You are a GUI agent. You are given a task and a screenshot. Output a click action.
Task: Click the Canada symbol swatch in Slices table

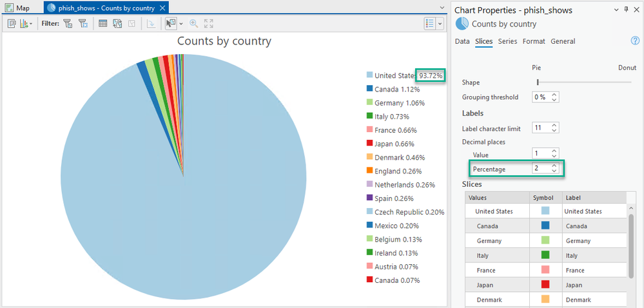click(545, 226)
